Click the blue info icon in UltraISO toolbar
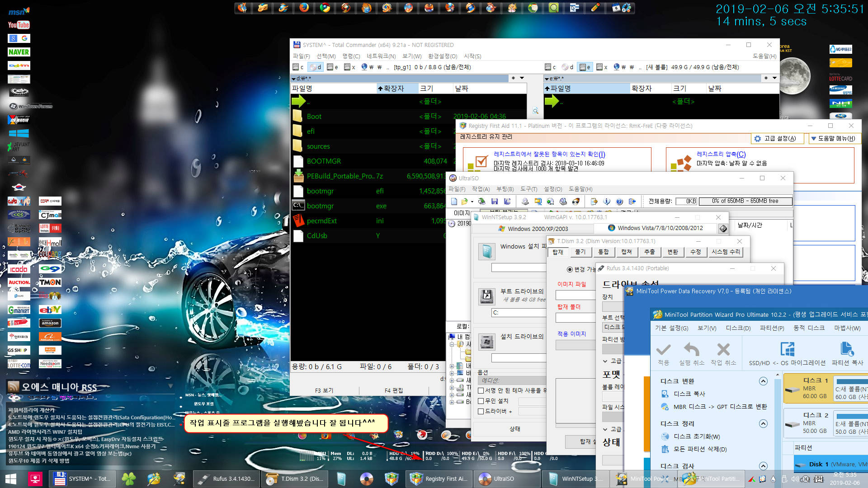868x488 pixels. click(607, 202)
